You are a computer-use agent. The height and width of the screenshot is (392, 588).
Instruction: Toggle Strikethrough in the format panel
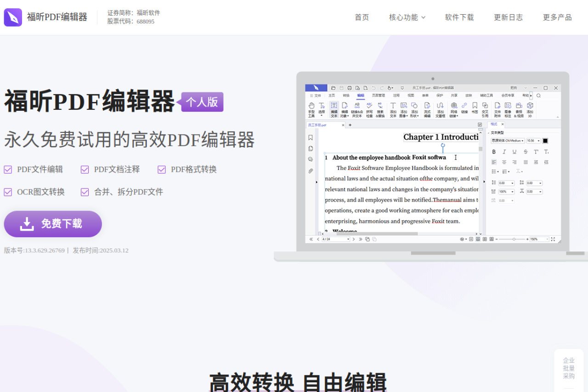click(526, 152)
